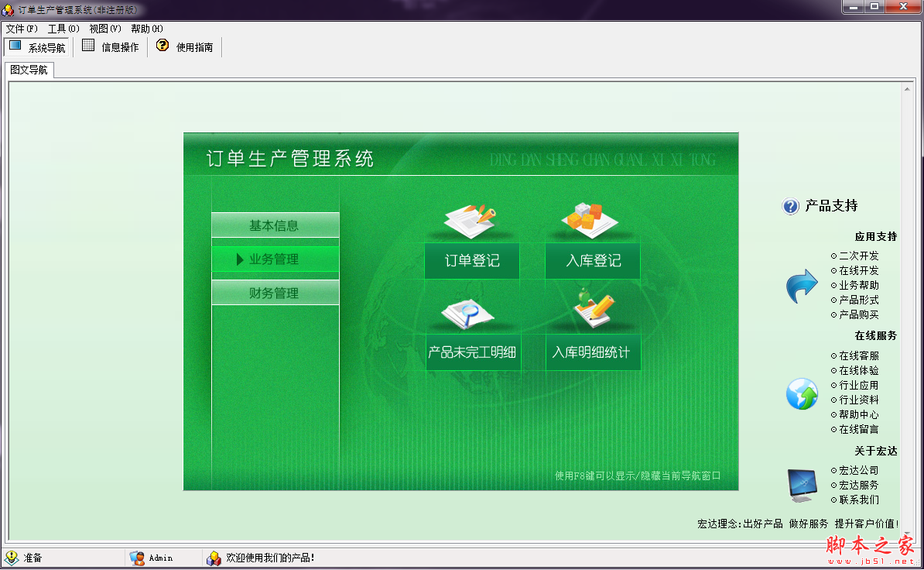The height and width of the screenshot is (570, 924).
Task: Click the Admin user icon in status bar
Action: click(x=137, y=558)
